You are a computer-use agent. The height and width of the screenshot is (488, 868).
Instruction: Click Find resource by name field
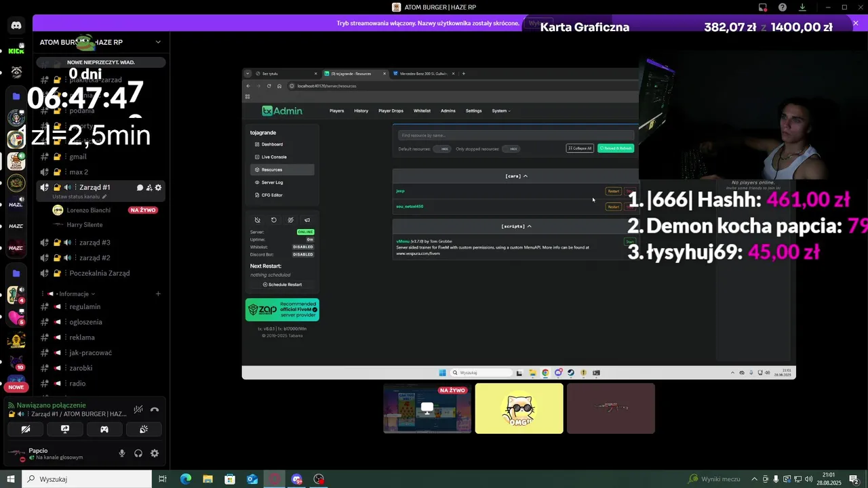tap(516, 136)
